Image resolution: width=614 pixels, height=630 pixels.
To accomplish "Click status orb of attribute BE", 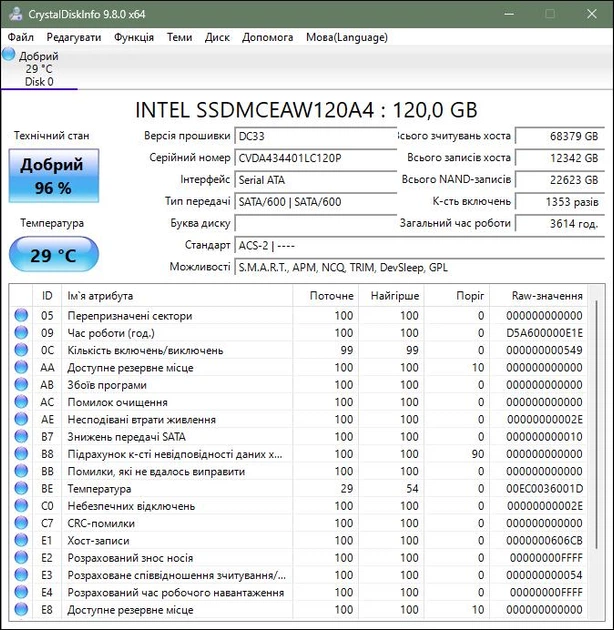I will (21, 488).
